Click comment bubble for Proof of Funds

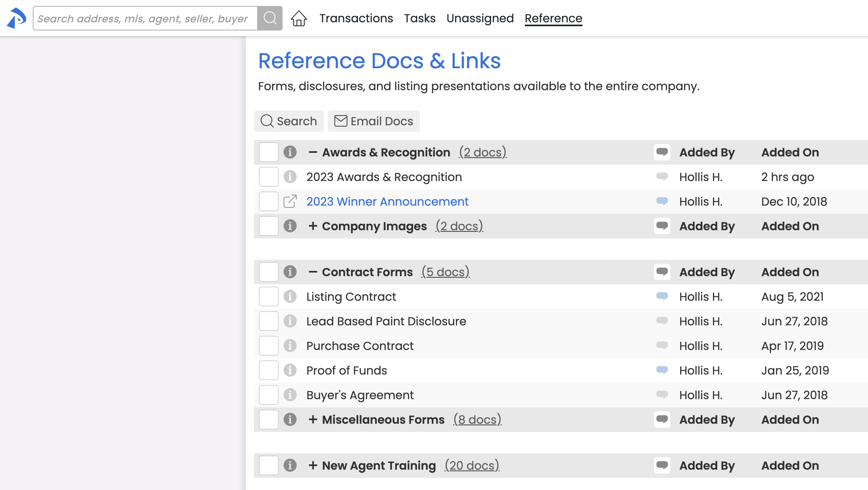tap(662, 370)
